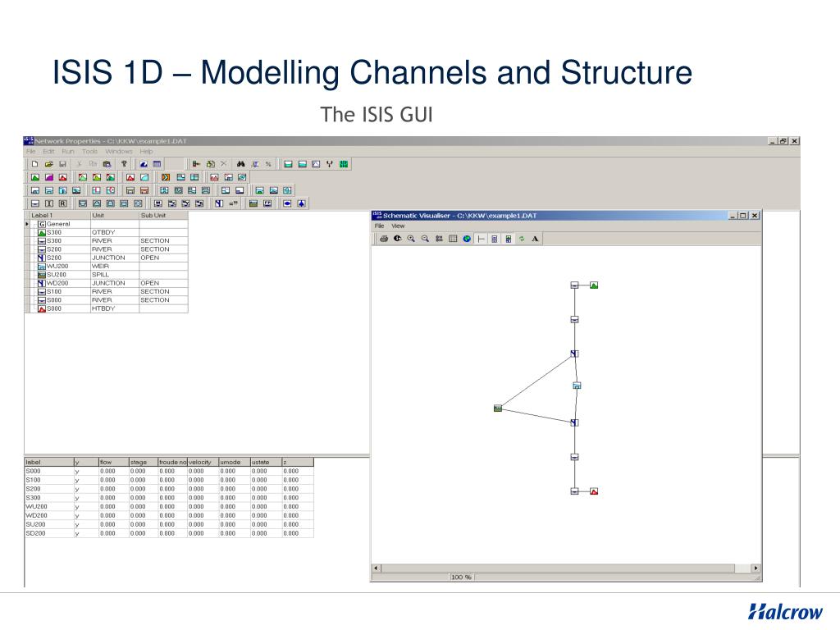Click the schematic scrollbar right arrow
Image resolution: width=840 pixels, height=630 pixels.
pos(756,568)
